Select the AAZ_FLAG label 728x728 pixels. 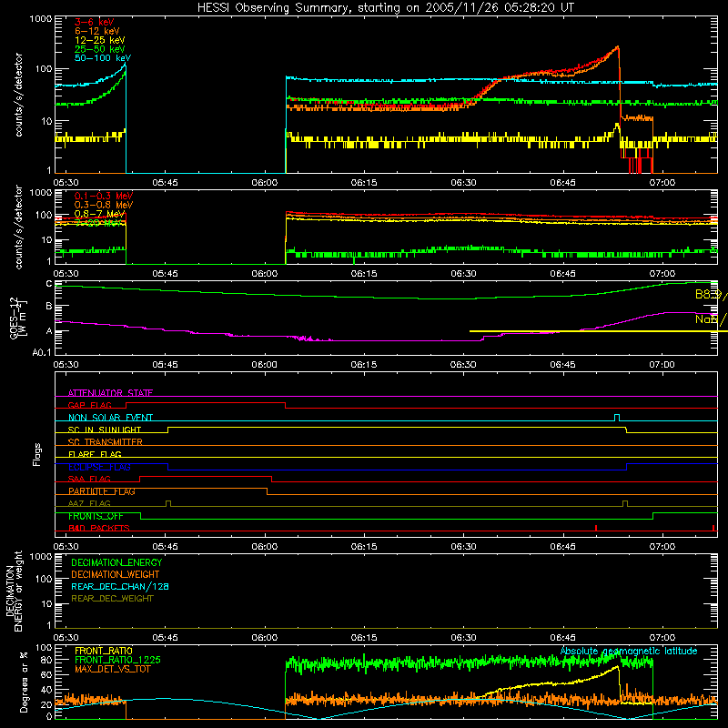[89, 503]
